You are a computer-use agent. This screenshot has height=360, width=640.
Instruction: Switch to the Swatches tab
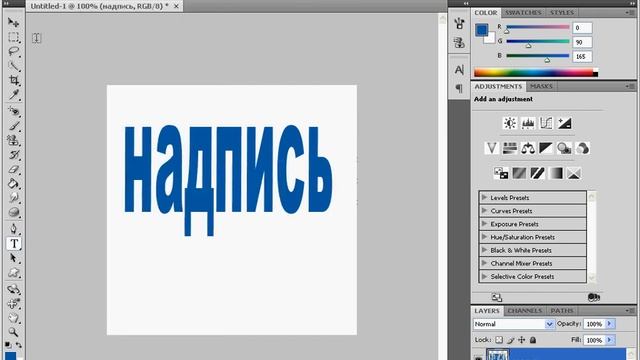[x=523, y=13]
